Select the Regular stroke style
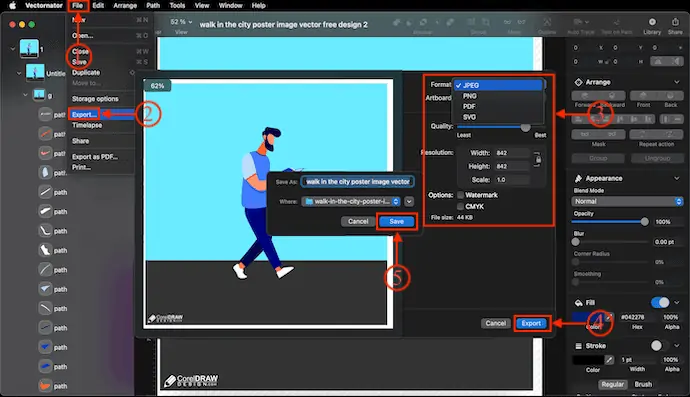The height and width of the screenshot is (397, 690). 613,384
